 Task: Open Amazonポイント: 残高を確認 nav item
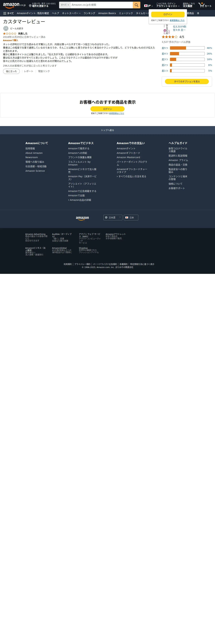click(33, 13)
